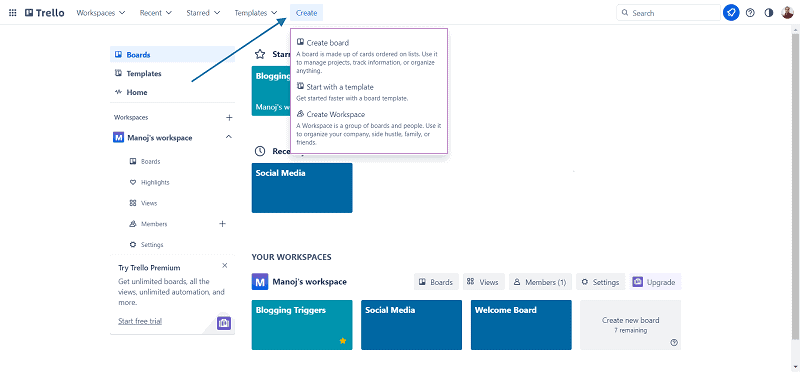This screenshot has width=800, height=372.
Task: Click the M logo beside Manoj's workspace heading
Action: tap(260, 282)
